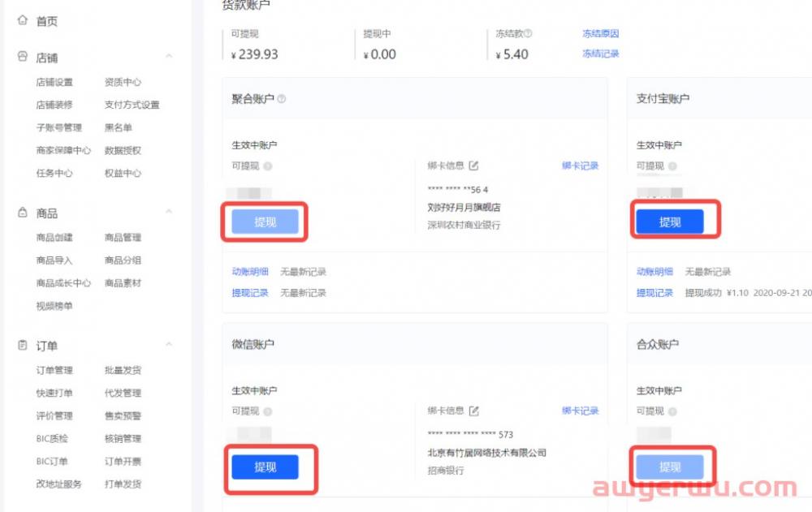Go to 改地址服务
Viewport: 812px width, 512px height.
click(59, 484)
